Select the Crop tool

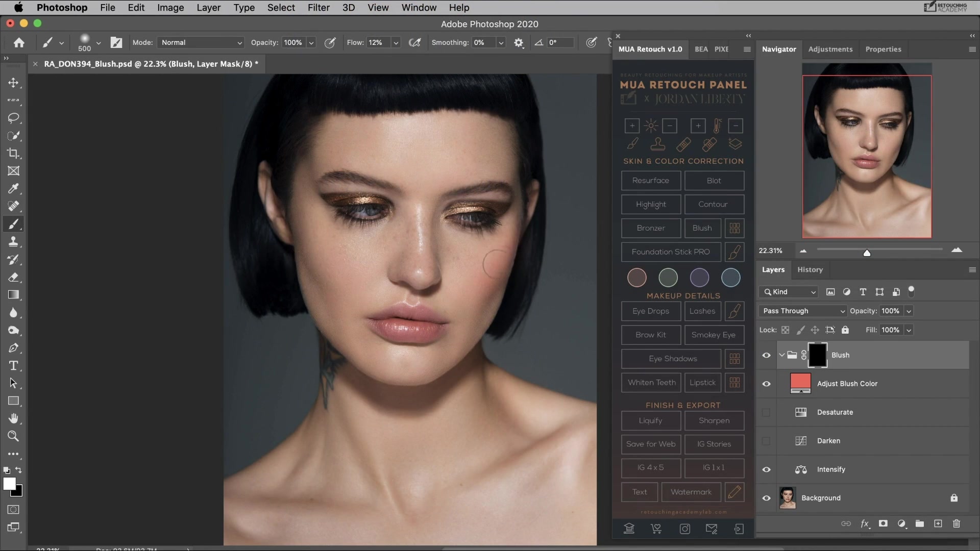click(14, 153)
